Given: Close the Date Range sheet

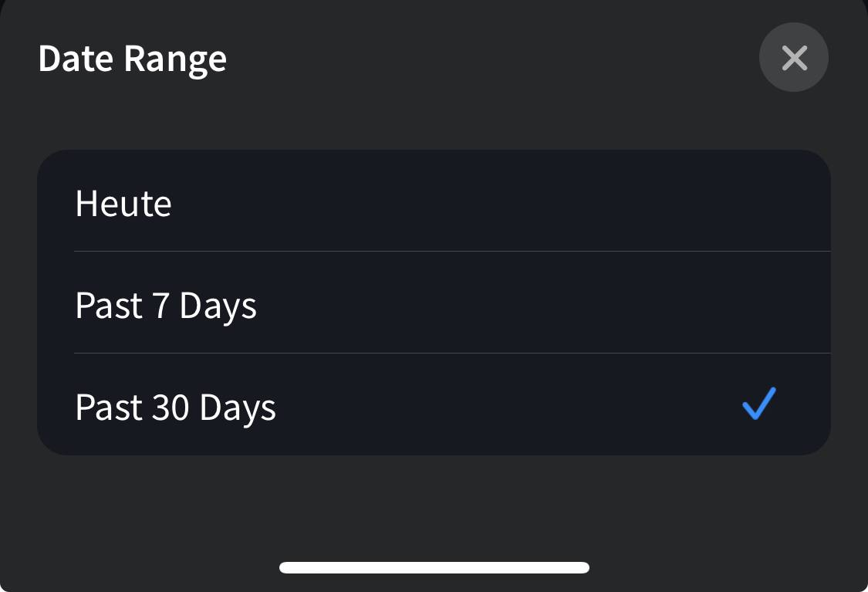Looking at the screenshot, I should click(794, 58).
